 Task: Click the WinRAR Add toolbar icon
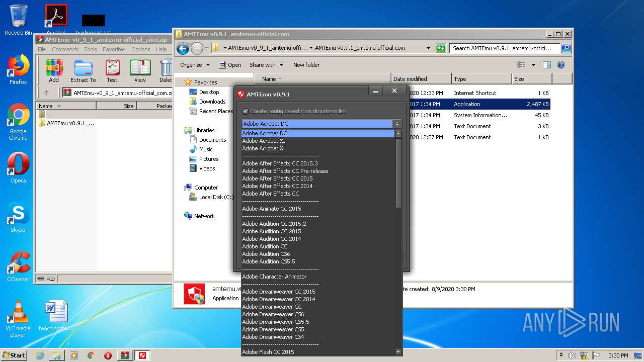[54, 71]
